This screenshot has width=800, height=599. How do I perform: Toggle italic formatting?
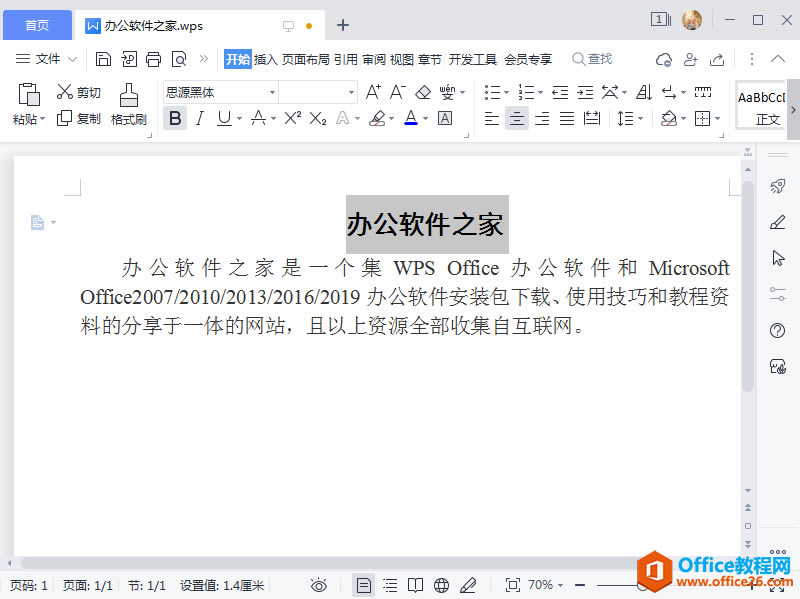click(199, 118)
